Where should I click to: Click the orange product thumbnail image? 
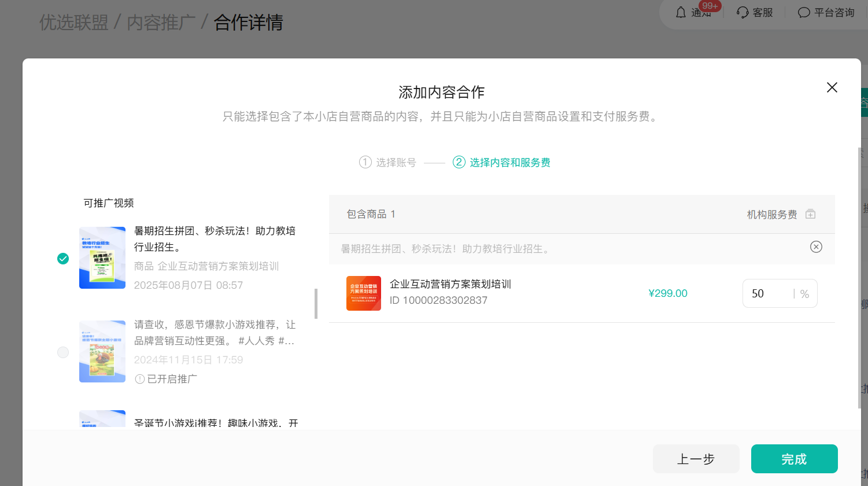(363, 293)
